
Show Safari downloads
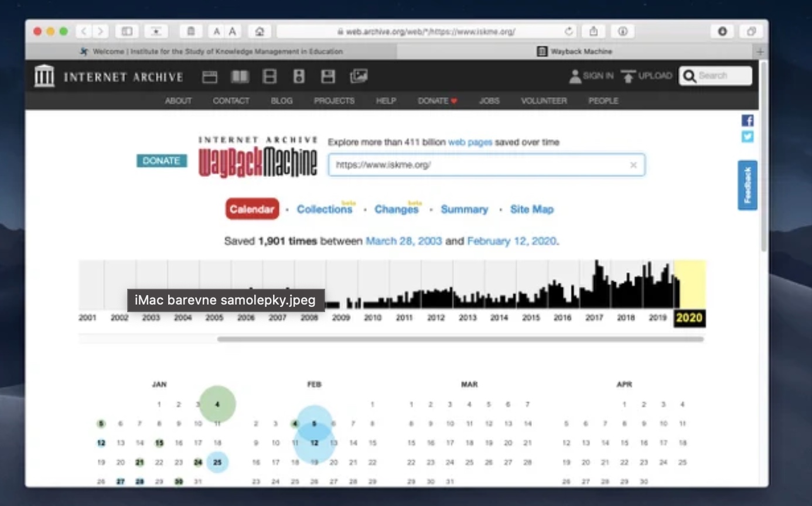(722, 32)
